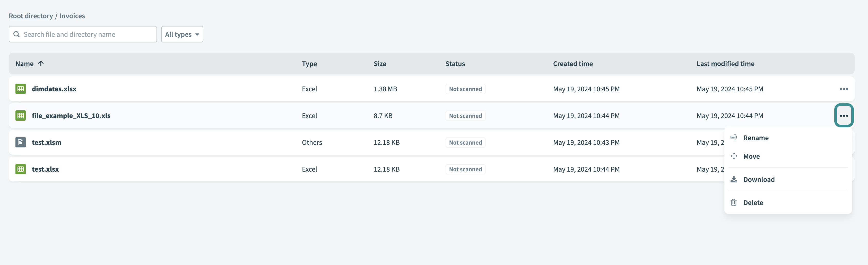Toggle the Name column sort order
The width and height of the screenshot is (868, 265).
point(25,63)
